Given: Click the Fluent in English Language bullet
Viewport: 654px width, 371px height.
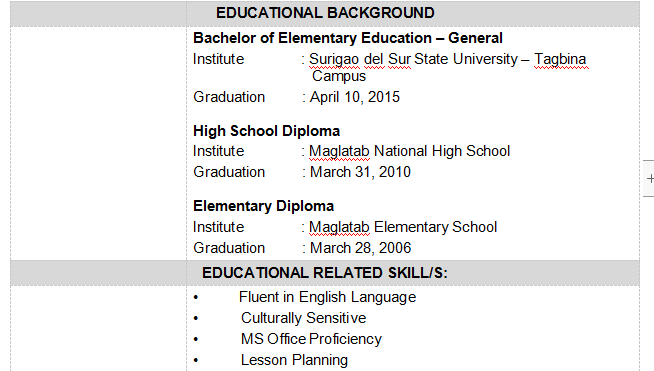Looking at the screenshot, I should tap(327, 297).
